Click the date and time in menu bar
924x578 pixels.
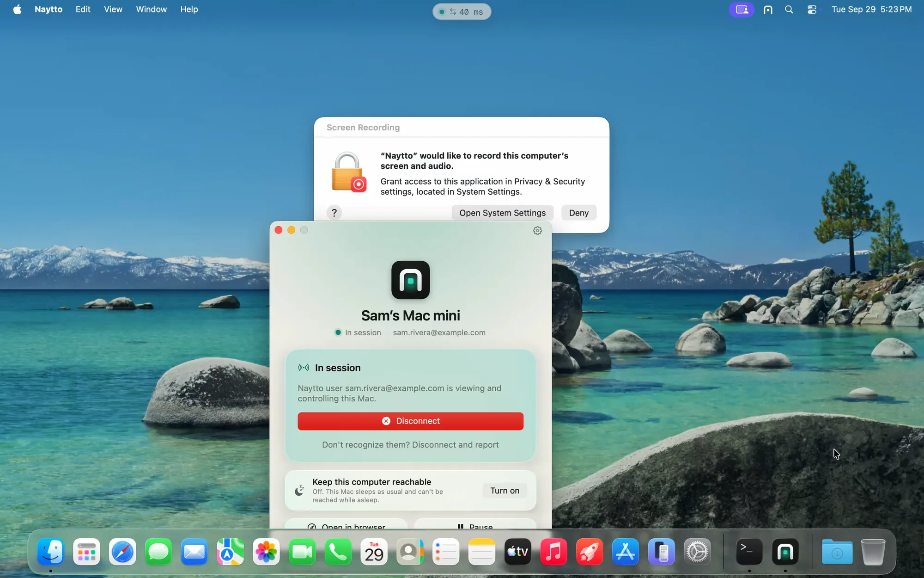(871, 9)
